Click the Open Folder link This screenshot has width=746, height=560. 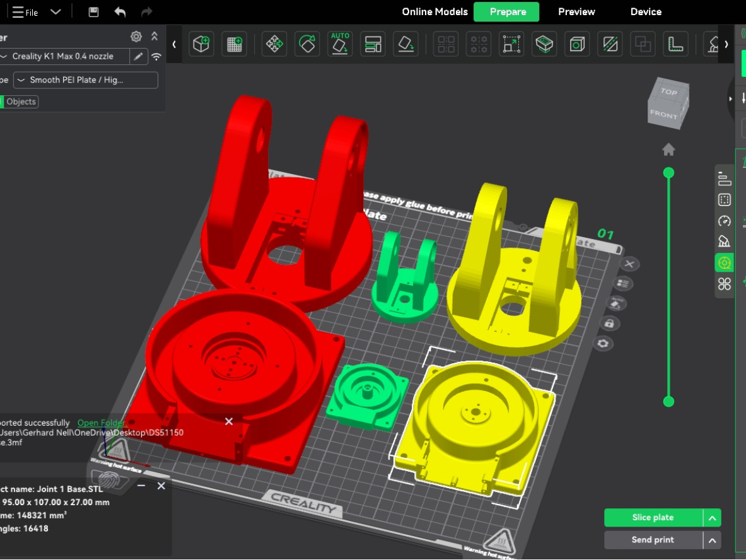(100, 423)
